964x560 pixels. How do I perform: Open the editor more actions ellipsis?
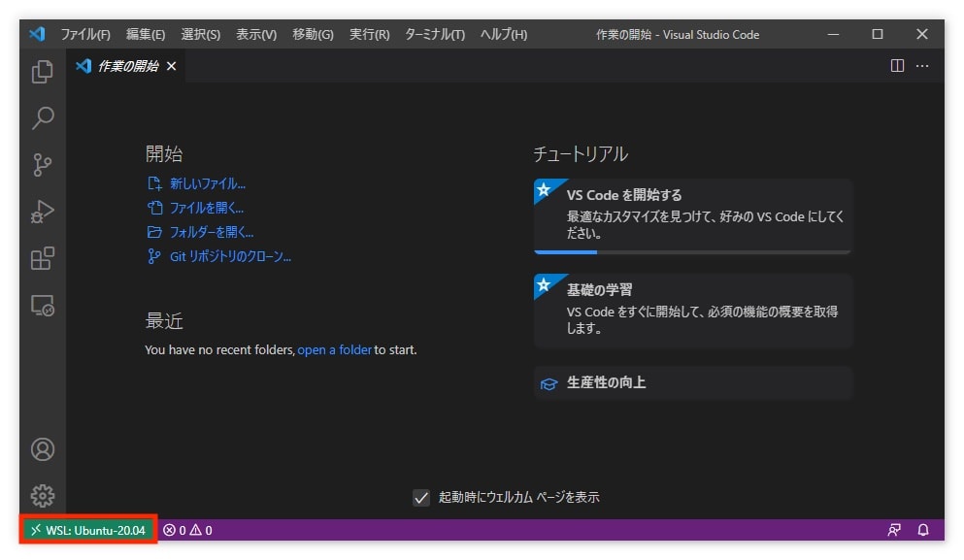tap(922, 66)
